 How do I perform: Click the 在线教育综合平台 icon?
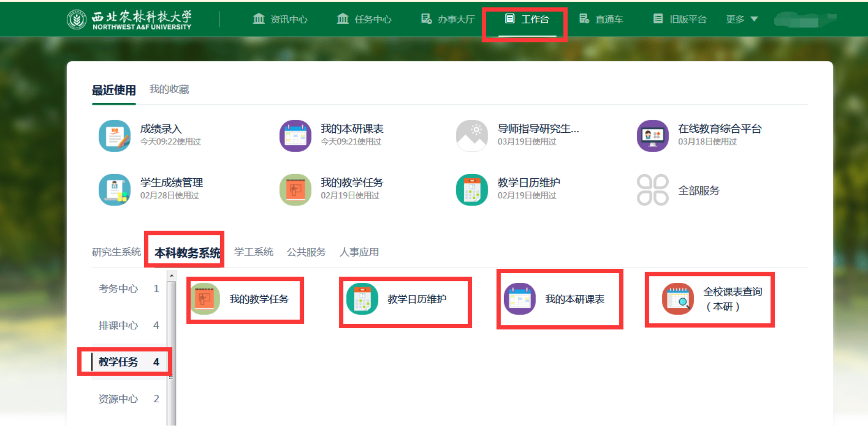[x=652, y=135]
